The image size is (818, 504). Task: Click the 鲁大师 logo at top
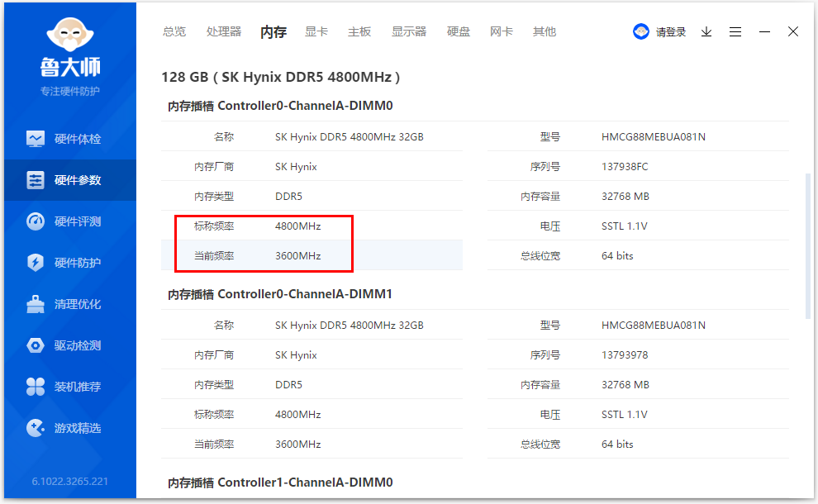69,41
